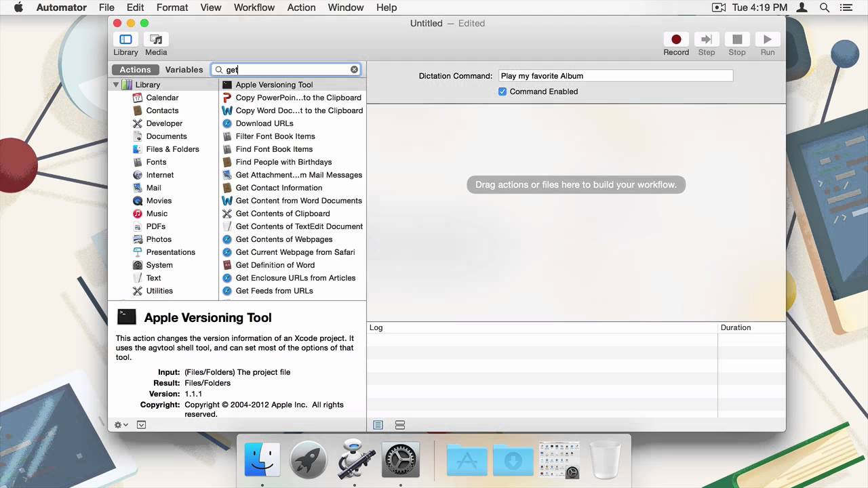The height and width of the screenshot is (488, 868).
Task: Open Spotlight search in menu bar
Action: 825,7
